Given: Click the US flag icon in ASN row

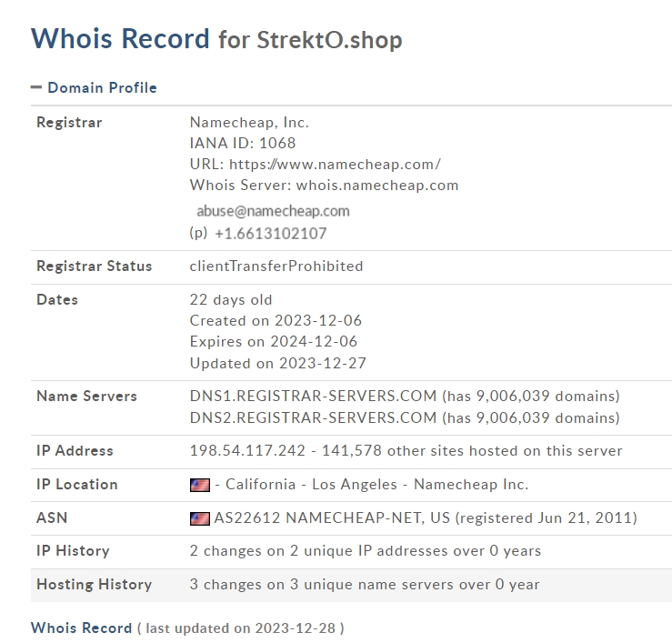Looking at the screenshot, I should (x=200, y=518).
